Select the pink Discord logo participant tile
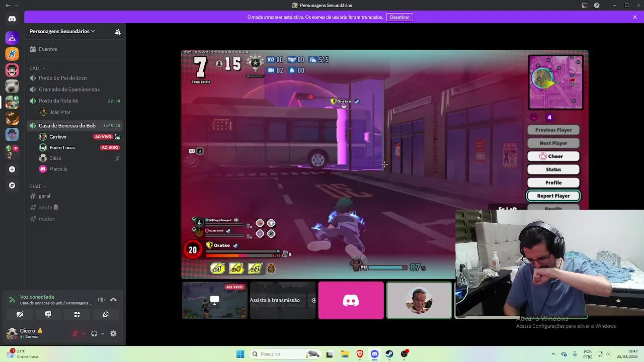 pyautogui.click(x=351, y=300)
